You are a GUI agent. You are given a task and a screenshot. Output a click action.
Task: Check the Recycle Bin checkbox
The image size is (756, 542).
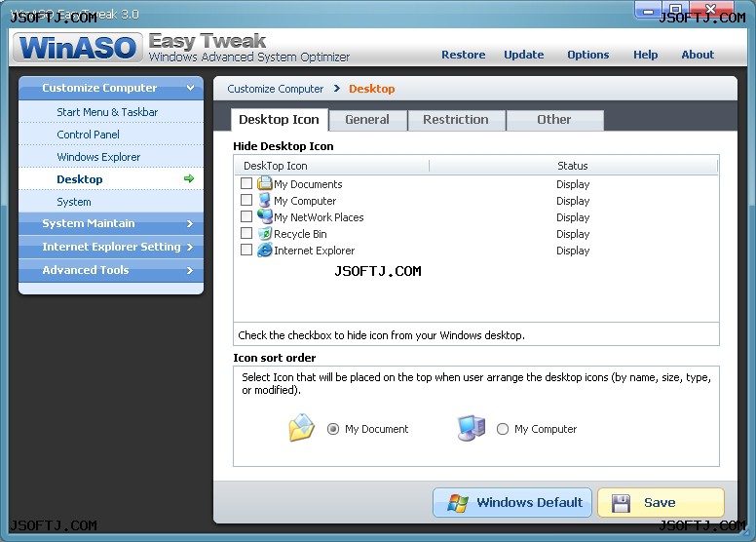tap(246, 233)
